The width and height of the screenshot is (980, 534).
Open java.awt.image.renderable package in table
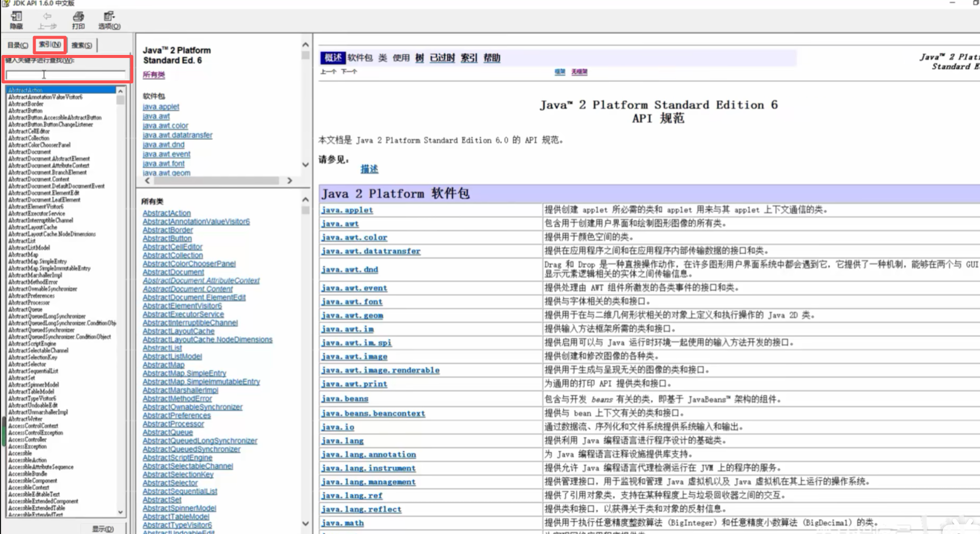[x=380, y=370]
